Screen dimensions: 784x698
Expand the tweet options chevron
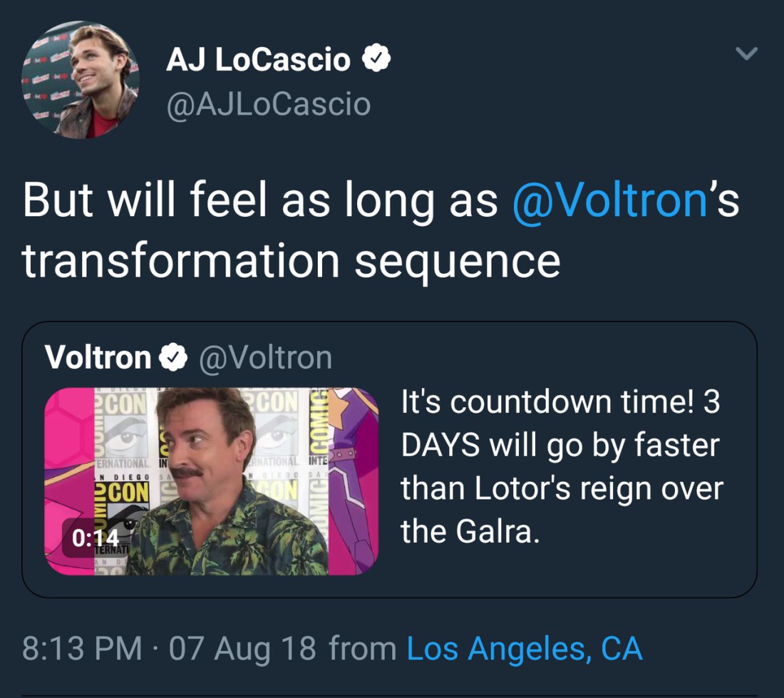(746, 53)
